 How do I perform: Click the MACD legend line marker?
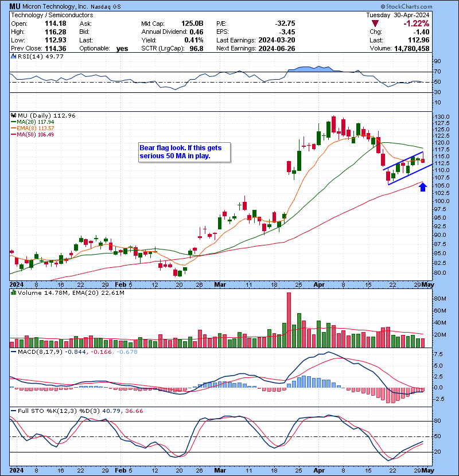pos(13,352)
